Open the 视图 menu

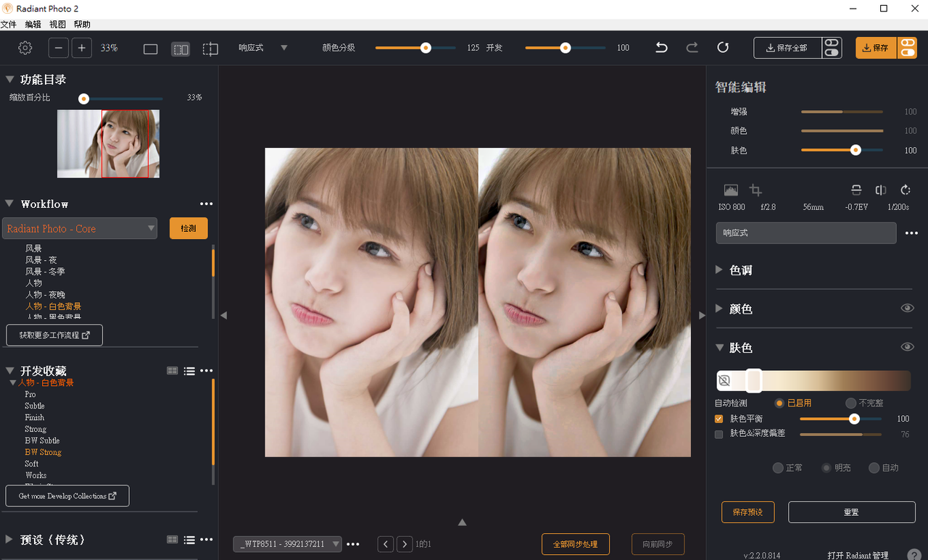(x=57, y=25)
